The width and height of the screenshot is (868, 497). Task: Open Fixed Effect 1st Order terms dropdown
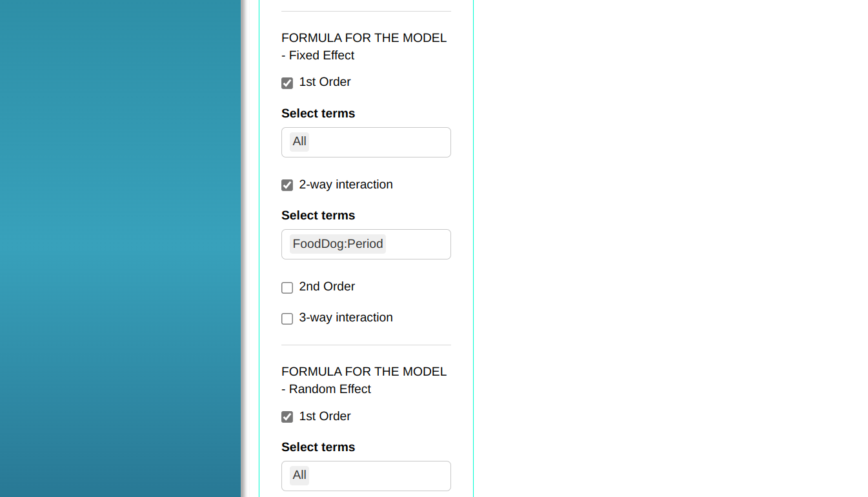click(379, 142)
